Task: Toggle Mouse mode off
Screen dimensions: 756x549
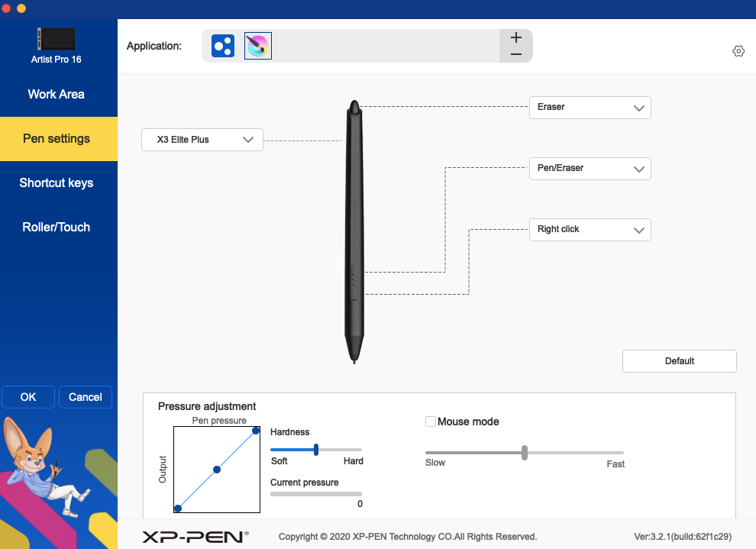Action: click(431, 421)
